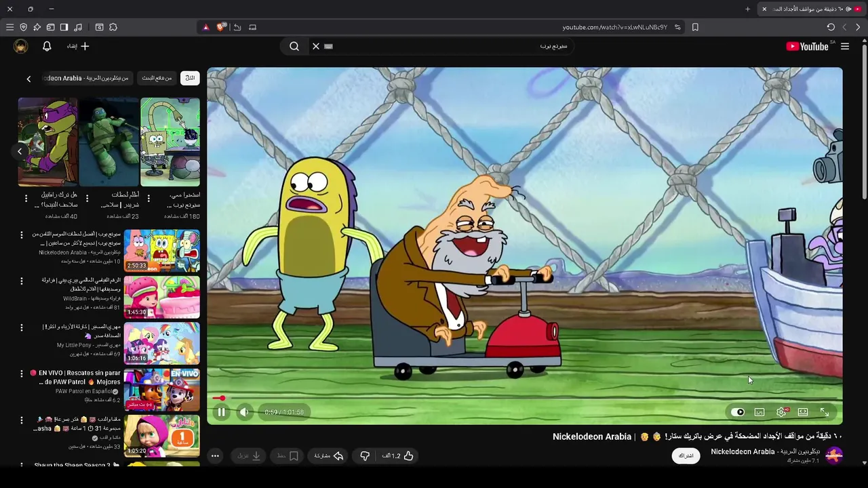Pause the video with the pause button

click(x=222, y=412)
